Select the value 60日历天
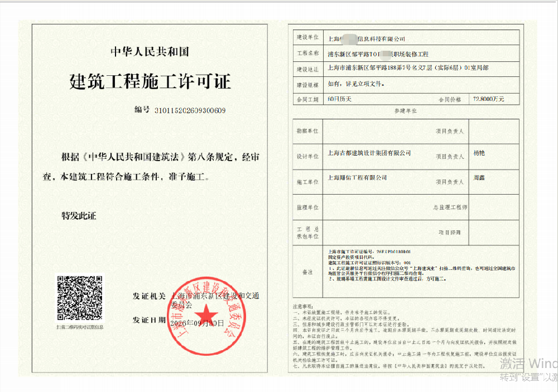This screenshot has width=558, height=392. click(339, 99)
